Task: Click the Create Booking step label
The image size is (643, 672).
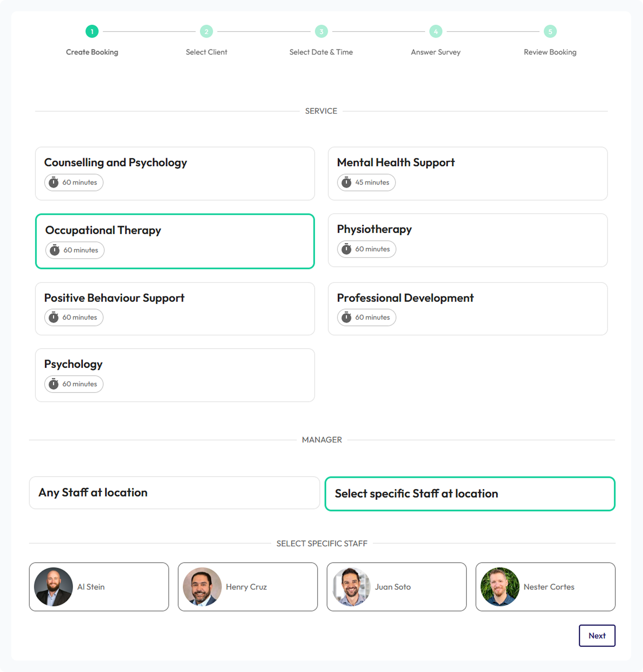Action: point(92,52)
